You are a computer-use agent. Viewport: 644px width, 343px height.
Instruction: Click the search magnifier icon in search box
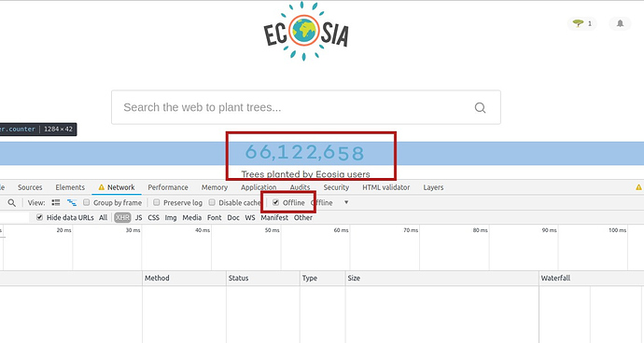point(480,107)
